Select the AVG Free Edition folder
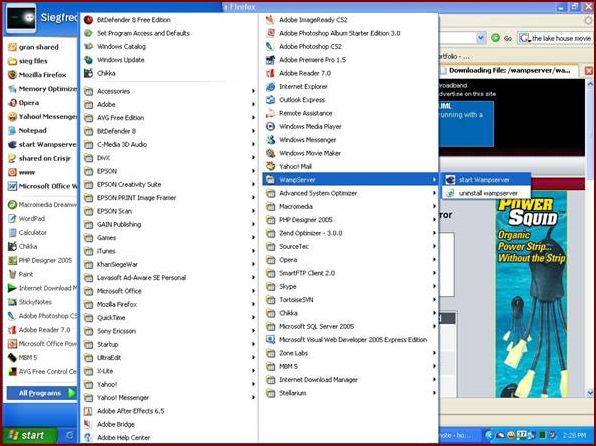The image size is (596, 446). tap(169, 117)
